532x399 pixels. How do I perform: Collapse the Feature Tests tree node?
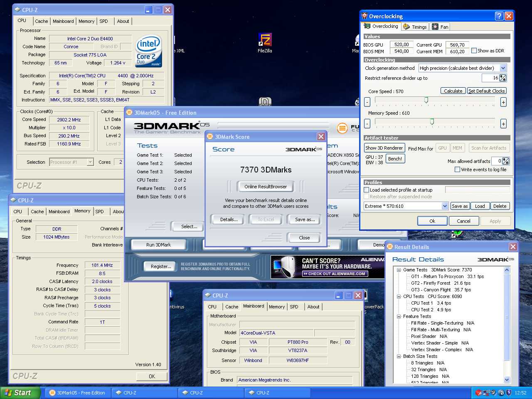pos(399,316)
